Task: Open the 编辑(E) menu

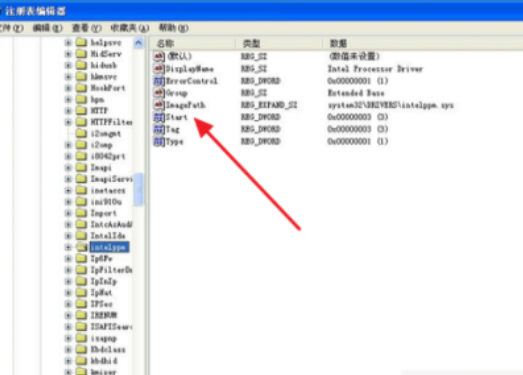Action: tap(47, 28)
